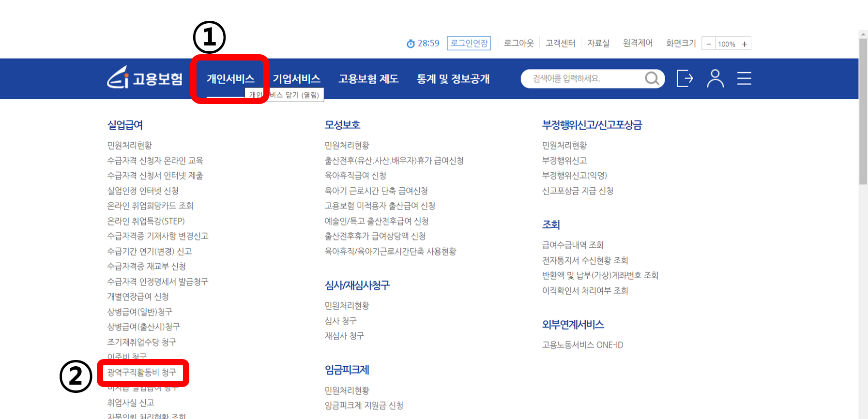Open the 고용보험 제도 menu
The width and height of the screenshot is (868, 419).
point(368,79)
